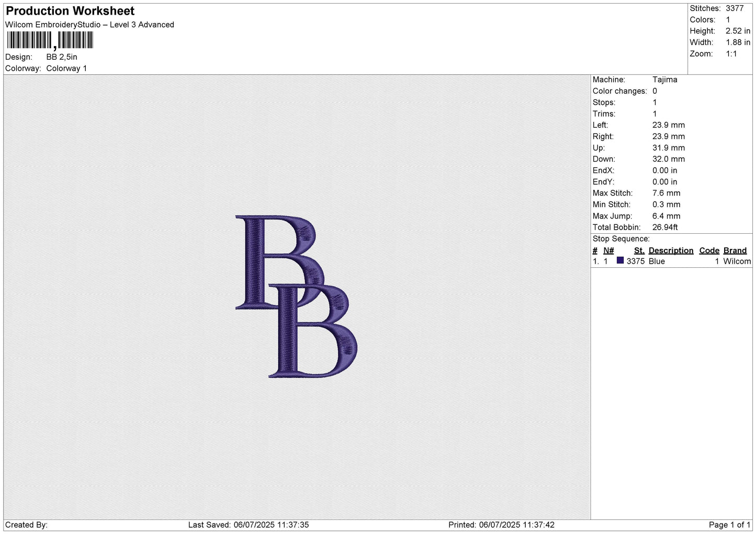Click the 'Colorway 1' value

point(66,69)
